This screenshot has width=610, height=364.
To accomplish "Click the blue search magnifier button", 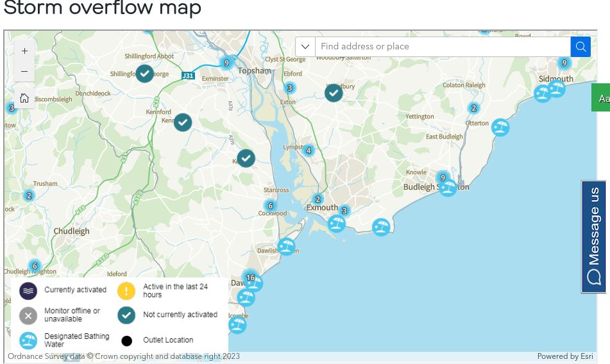I will pyautogui.click(x=580, y=47).
